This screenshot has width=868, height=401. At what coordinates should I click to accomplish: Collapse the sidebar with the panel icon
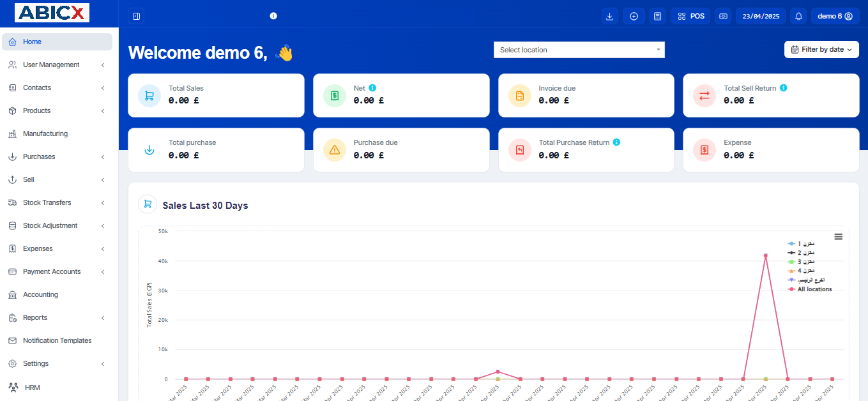[x=136, y=16]
